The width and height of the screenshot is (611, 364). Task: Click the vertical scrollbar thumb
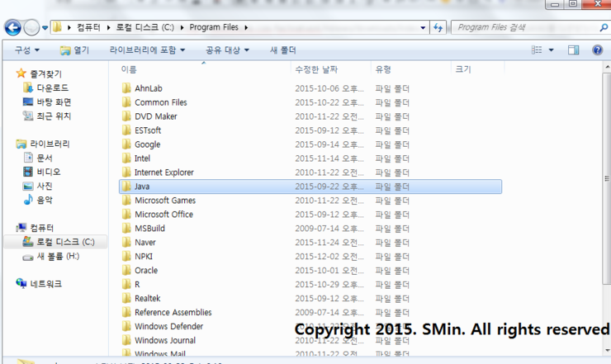[x=607, y=178]
